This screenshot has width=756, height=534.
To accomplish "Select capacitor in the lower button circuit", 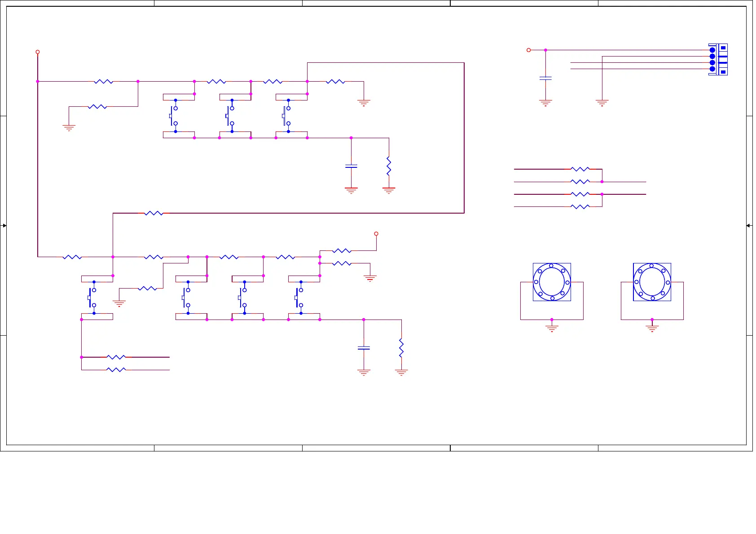I will click(x=364, y=348).
